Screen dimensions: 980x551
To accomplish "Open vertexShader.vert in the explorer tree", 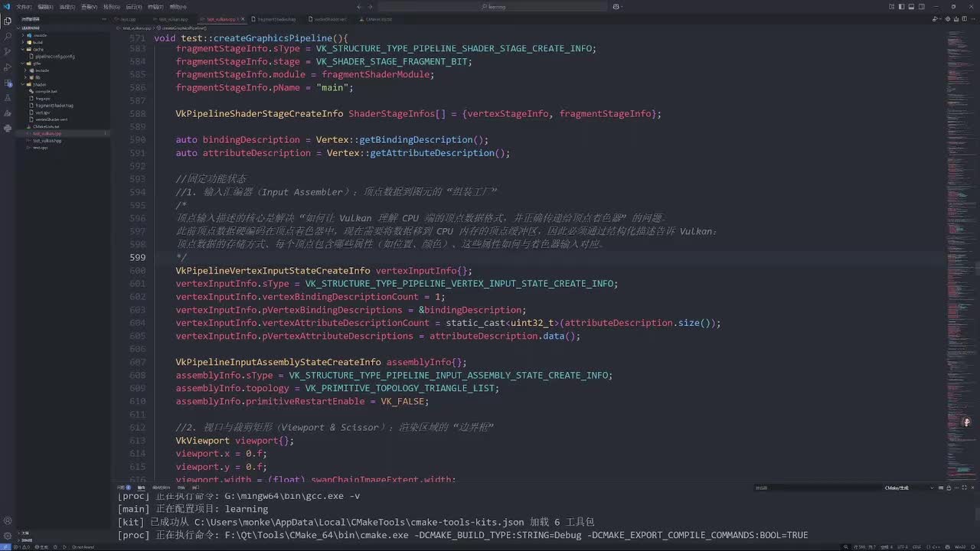I will [63, 119].
